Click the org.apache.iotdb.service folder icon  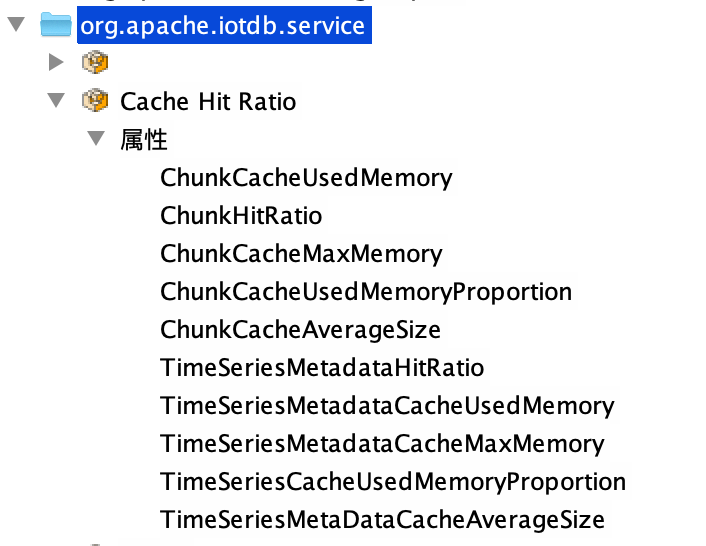56,25
